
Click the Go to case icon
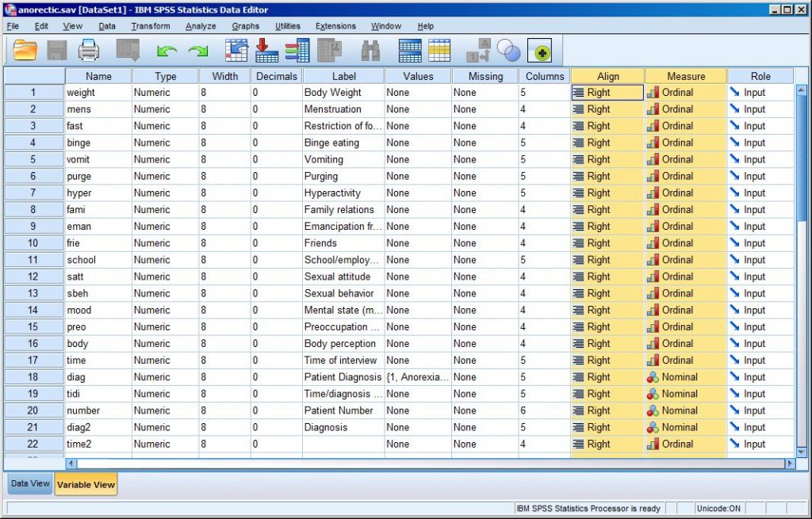point(237,51)
